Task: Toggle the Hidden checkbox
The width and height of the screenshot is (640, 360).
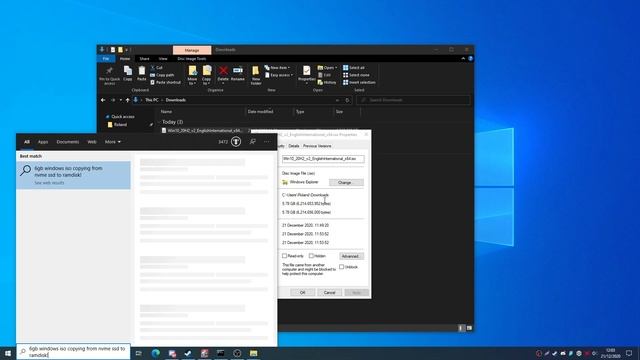Action: (311, 256)
